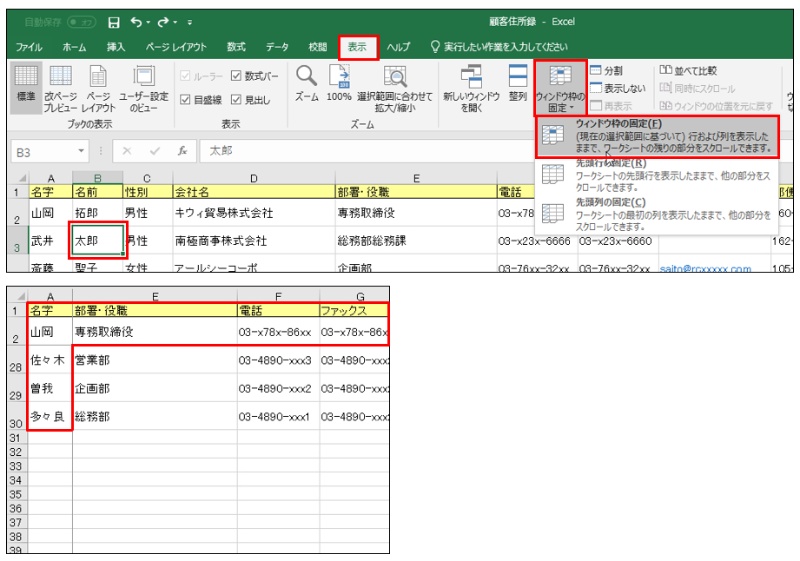Screen dimensions: 800x561
Task: Open the quick access toolbar customize arrow
Action: coord(190,21)
